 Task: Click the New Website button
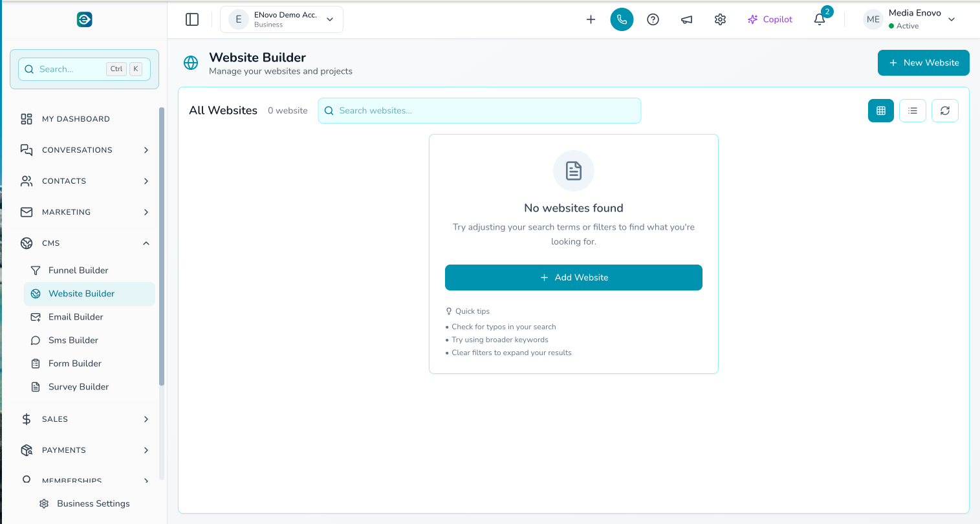923,63
